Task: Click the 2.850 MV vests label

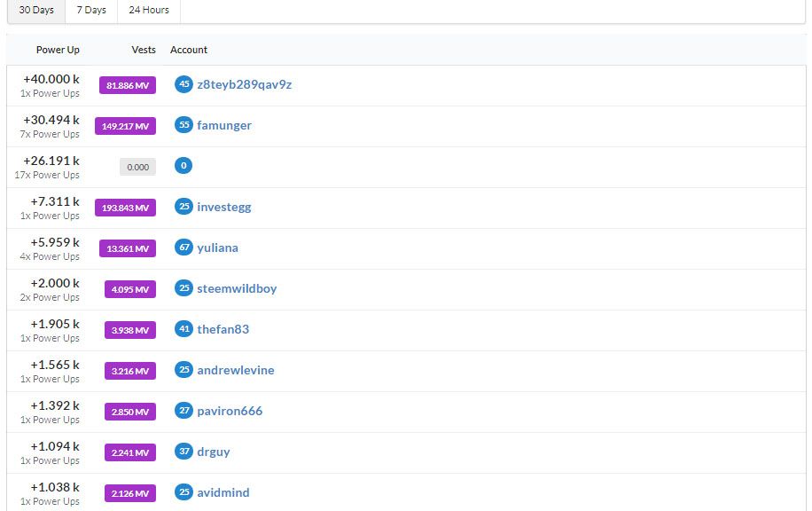Action: coord(130,412)
